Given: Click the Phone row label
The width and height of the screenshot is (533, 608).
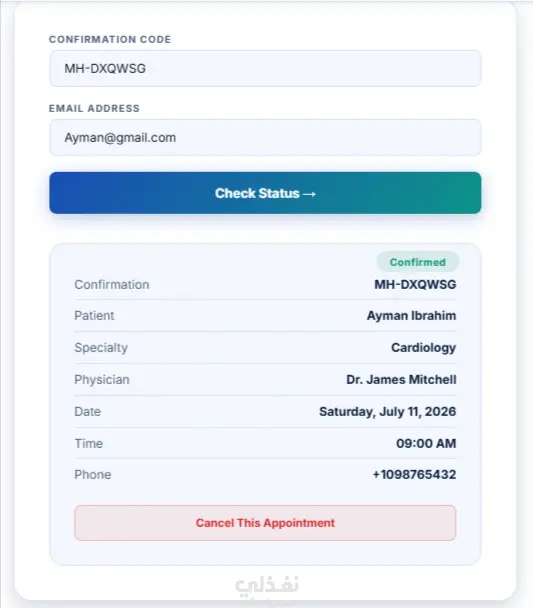Looking at the screenshot, I should 93,475.
